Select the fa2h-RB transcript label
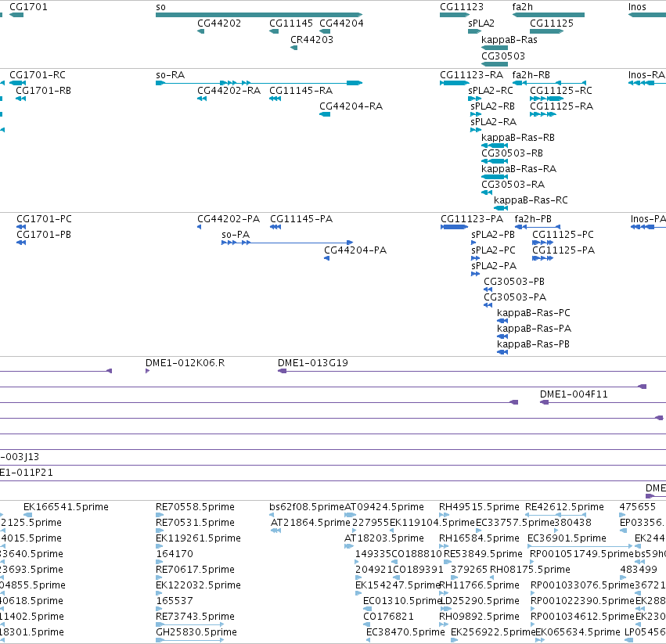Viewport: 666px width, 644px height. coord(531,75)
